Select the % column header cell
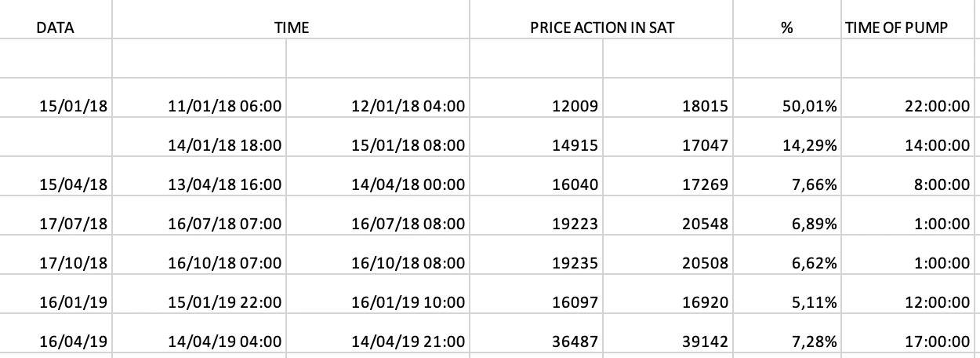Image resolution: width=980 pixels, height=358 pixels. coord(788,28)
